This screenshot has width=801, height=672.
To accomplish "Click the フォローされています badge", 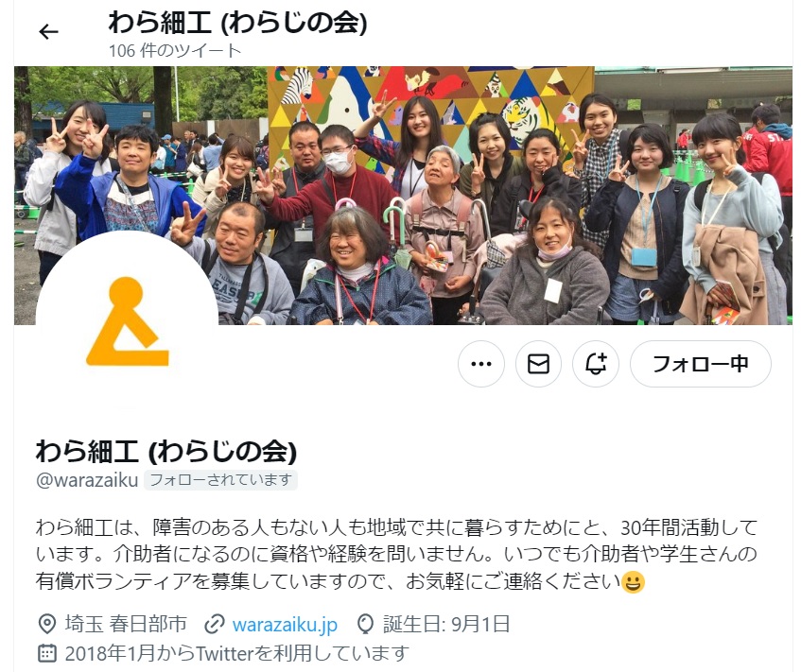I will [220, 480].
